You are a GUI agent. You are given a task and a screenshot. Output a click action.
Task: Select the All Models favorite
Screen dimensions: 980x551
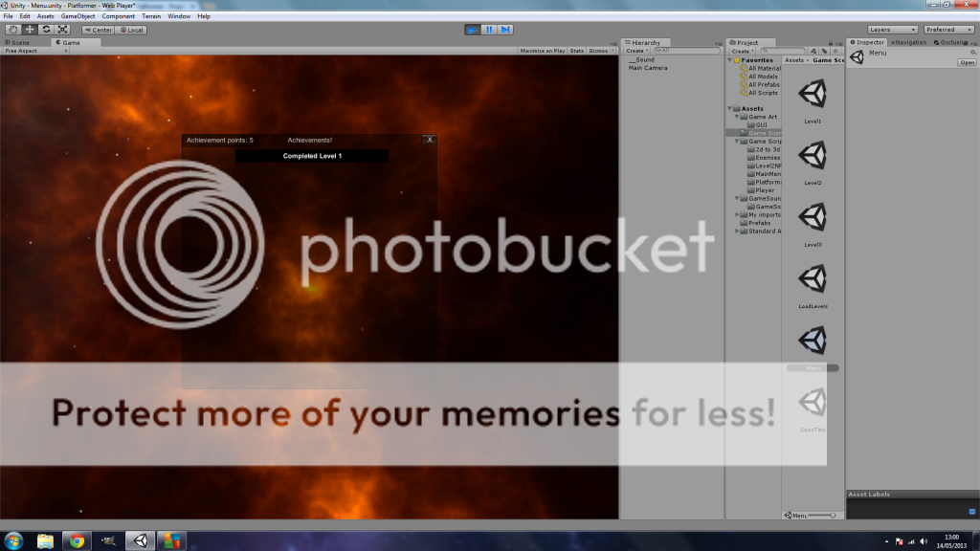pyautogui.click(x=759, y=77)
